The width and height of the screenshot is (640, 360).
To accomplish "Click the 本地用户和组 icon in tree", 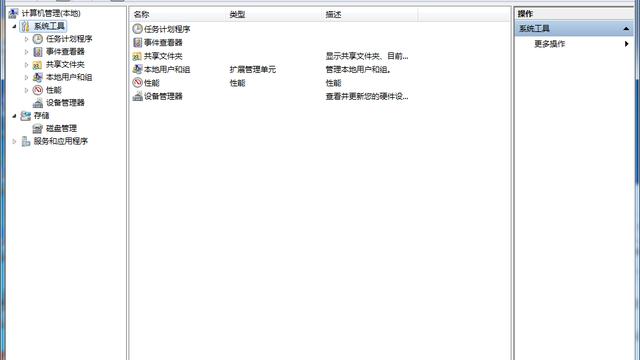I will click(38, 77).
